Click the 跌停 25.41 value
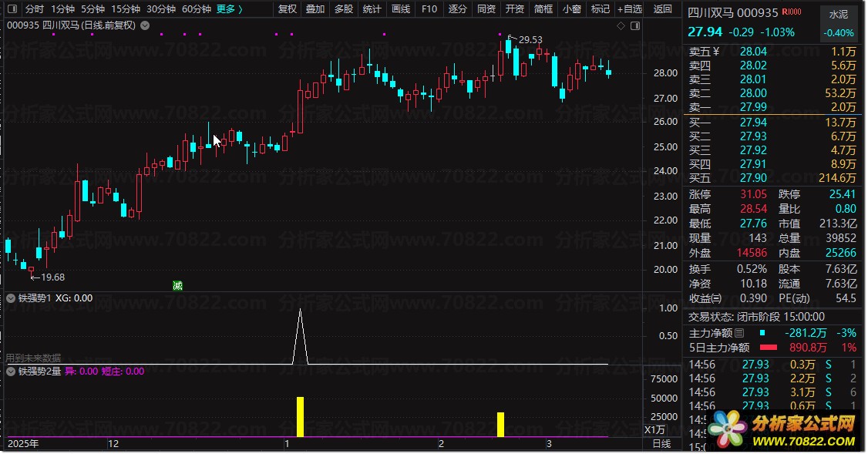Viewport: 868px width, 454px height. (842, 194)
